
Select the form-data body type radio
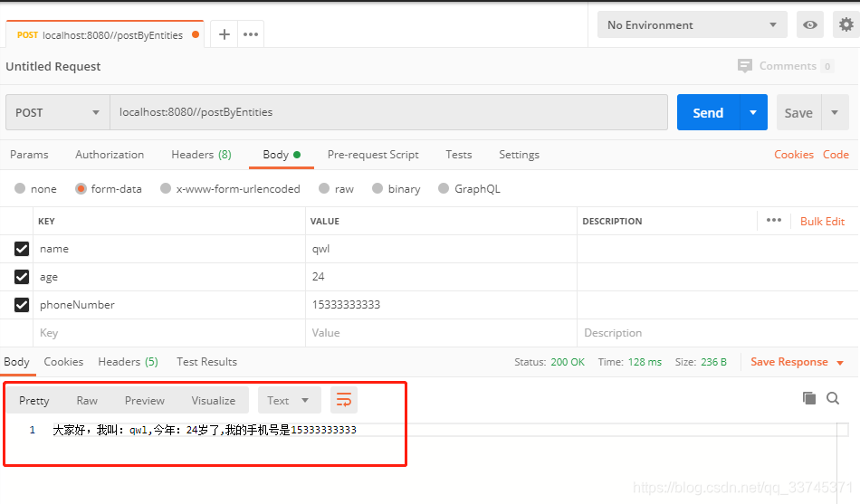pyautogui.click(x=81, y=188)
